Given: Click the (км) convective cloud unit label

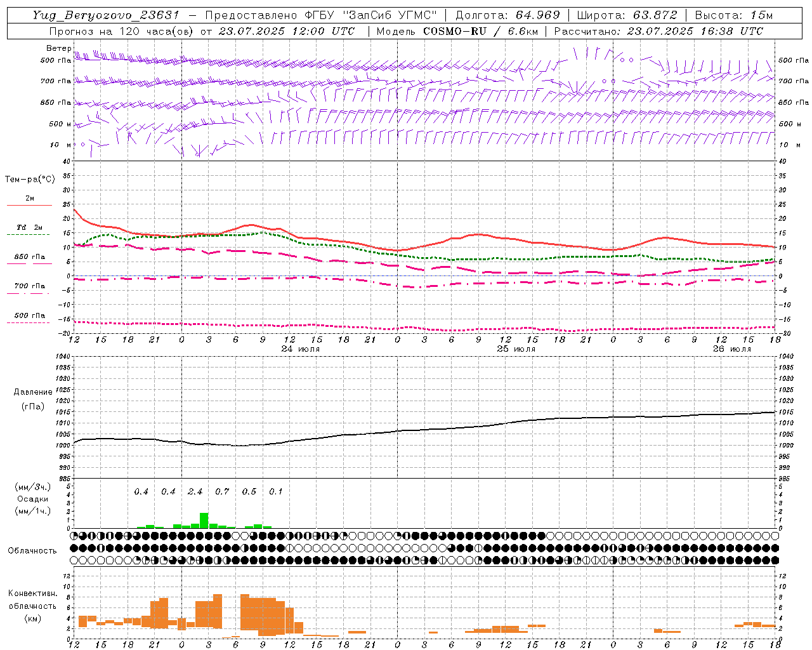Looking at the screenshot, I should point(32,618).
